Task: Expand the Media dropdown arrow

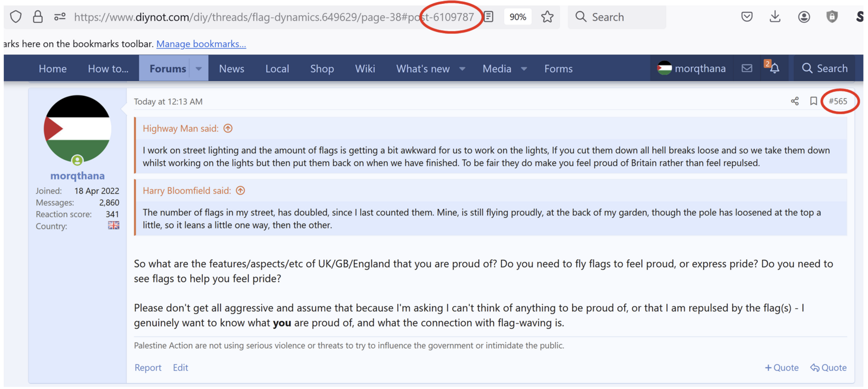Action: 524,69
